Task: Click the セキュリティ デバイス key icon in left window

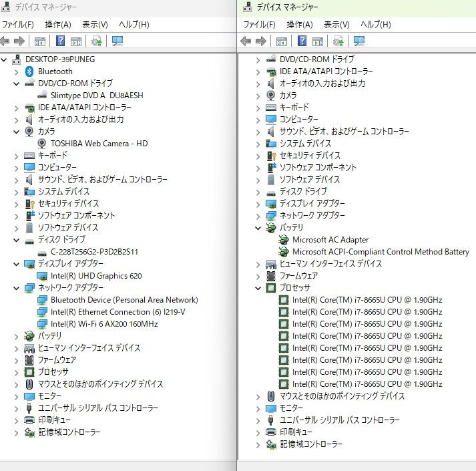Action: (29, 204)
